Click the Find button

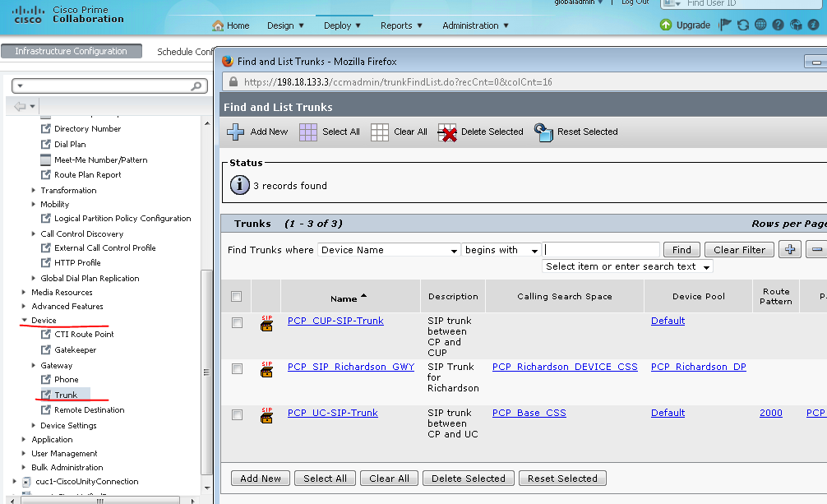[681, 250]
